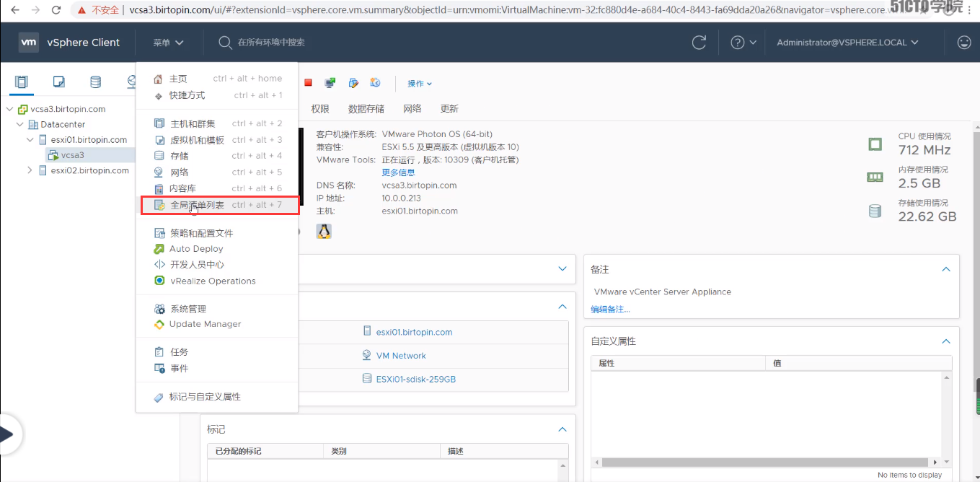This screenshot has height=482, width=980.
Task: Select 快捷方式 in the menu
Action: coord(217,95)
